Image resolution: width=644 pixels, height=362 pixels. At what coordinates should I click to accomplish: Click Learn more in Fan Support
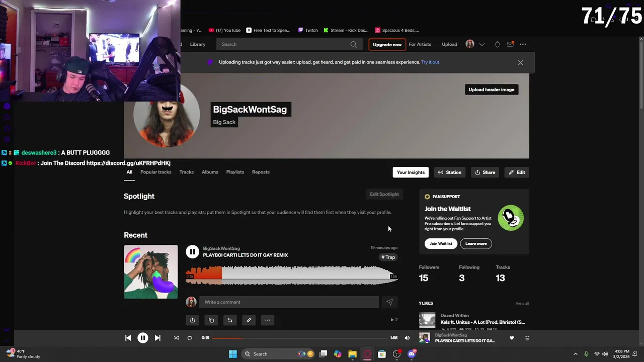476,244
